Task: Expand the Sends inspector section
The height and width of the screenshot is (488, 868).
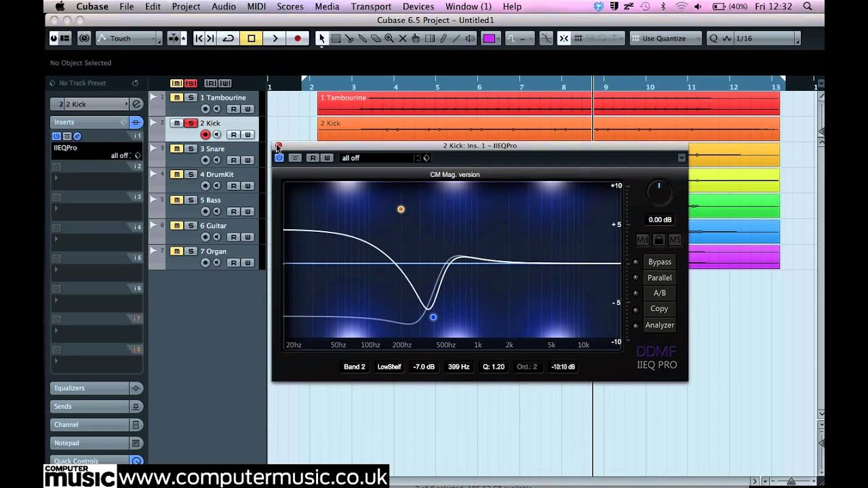Action: [90, 407]
